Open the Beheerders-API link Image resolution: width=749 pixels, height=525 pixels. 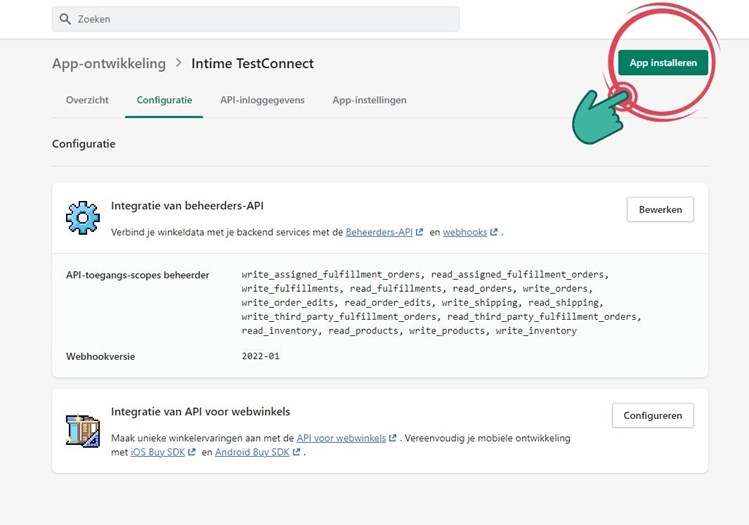(x=379, y=232)
